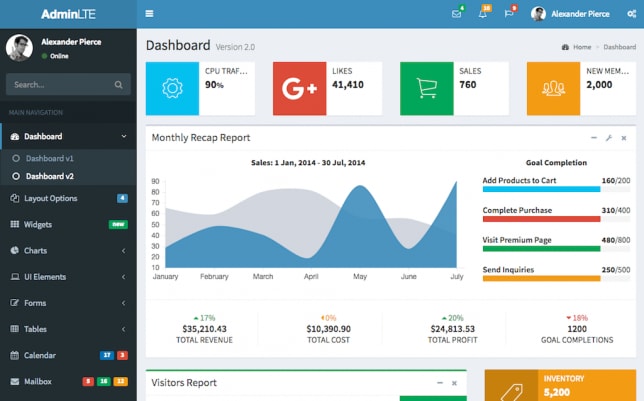Click the sidebar user avatar photo
This screenshot has width=644, height=401.
[19, 48]
